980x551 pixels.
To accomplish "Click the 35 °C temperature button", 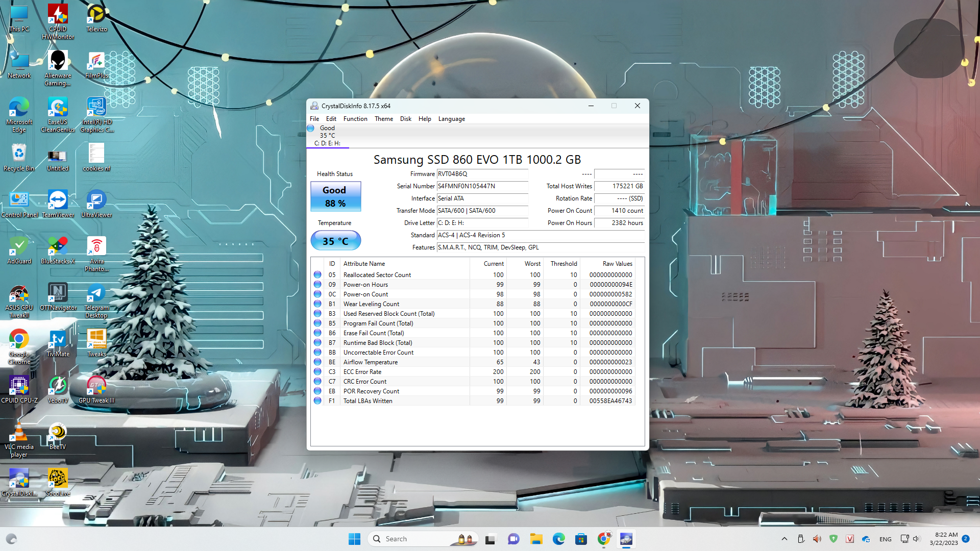I will point(335,241).
